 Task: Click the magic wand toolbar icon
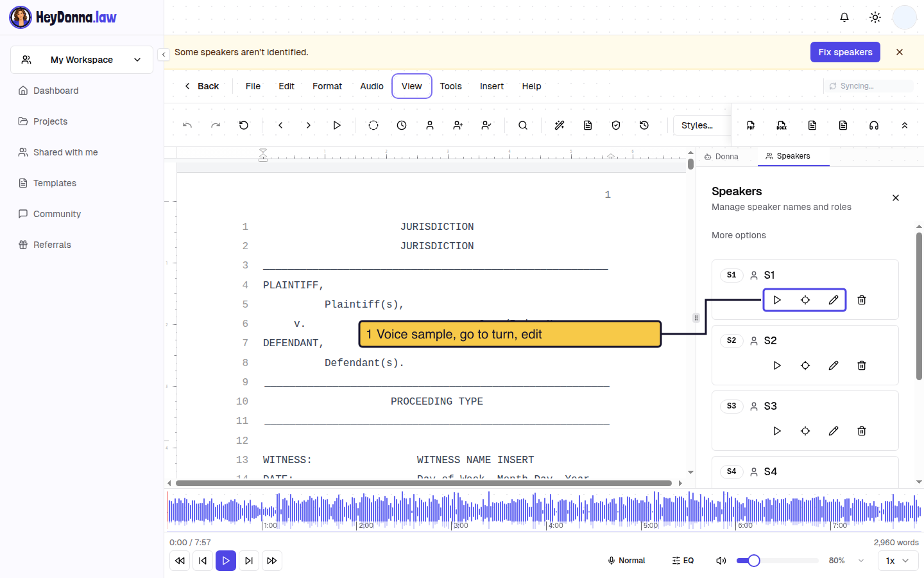coord(560,125)
